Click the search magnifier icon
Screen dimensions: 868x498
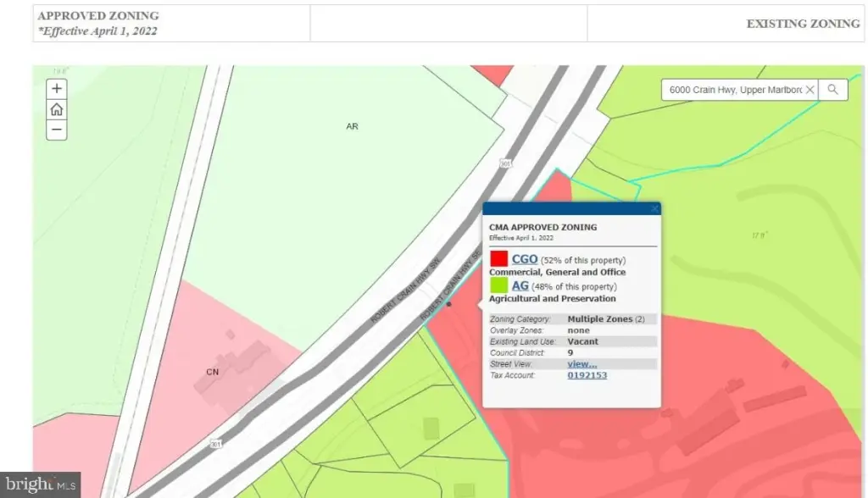(832, 90)
